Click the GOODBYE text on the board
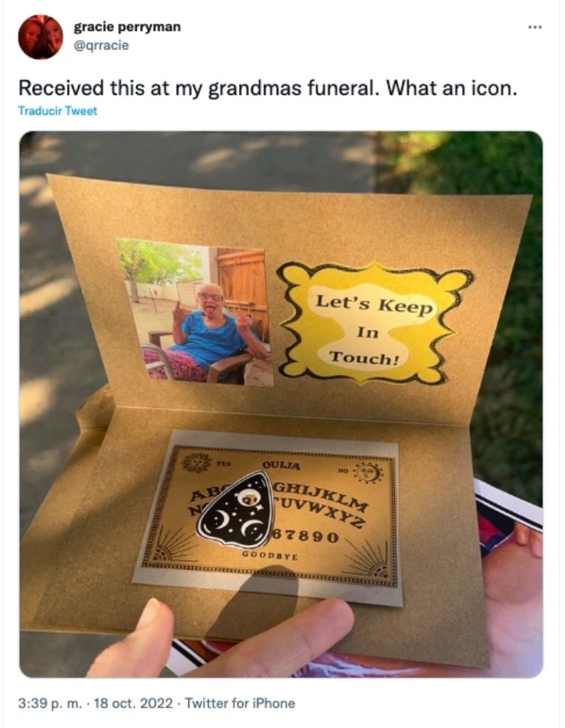 270,555
